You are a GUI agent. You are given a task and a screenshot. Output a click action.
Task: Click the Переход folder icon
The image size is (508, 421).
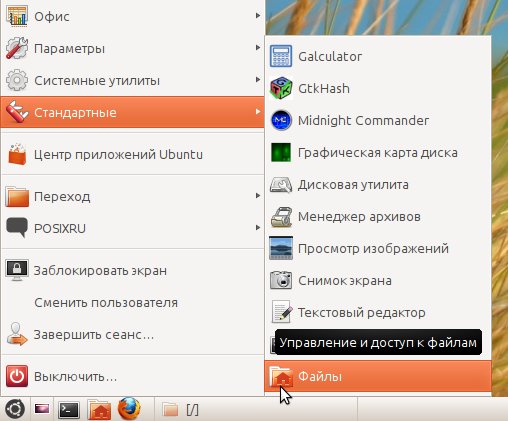17,197
